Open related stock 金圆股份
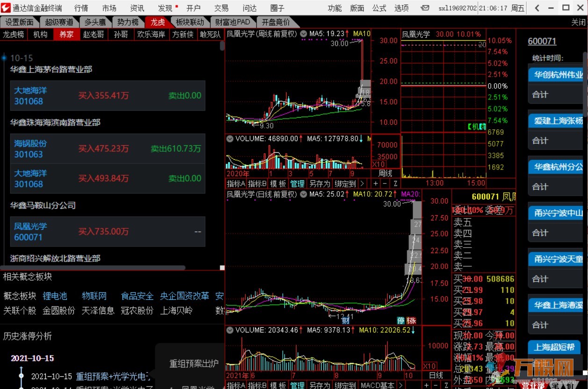Screen dimensions: 588x389 click(x=59, y=311)
